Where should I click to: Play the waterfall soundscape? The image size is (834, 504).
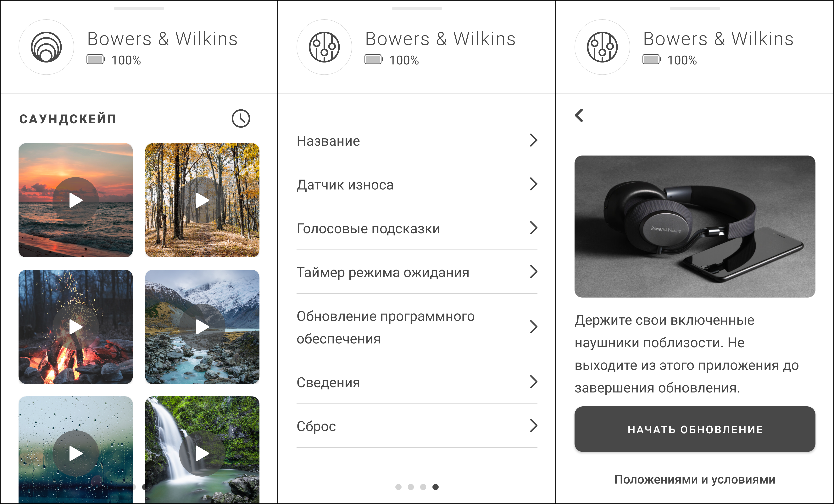tap(202, 453)
